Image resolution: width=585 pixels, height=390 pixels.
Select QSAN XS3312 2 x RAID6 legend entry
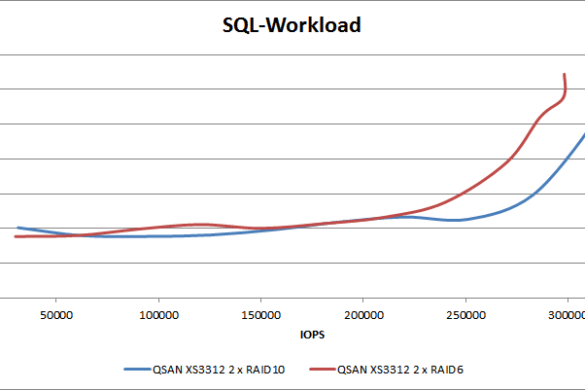click(387, 369)
